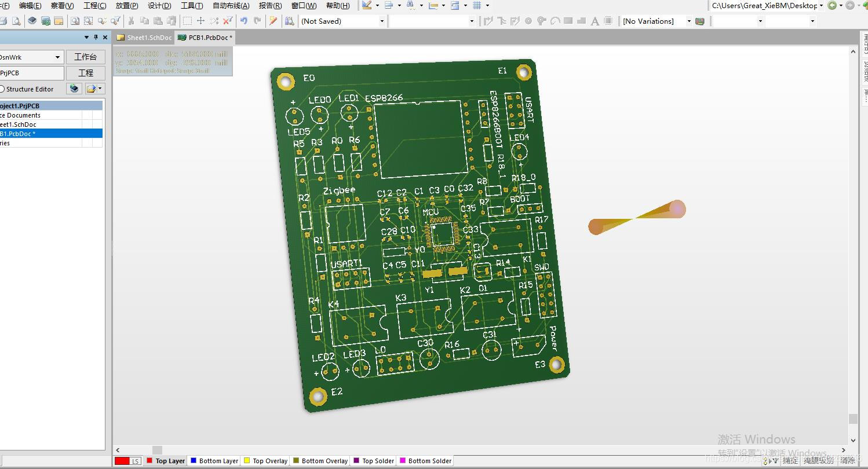Viewport: 868px width, 469px height.
Task: Click the clear filter icon
Action: [228, 21]
